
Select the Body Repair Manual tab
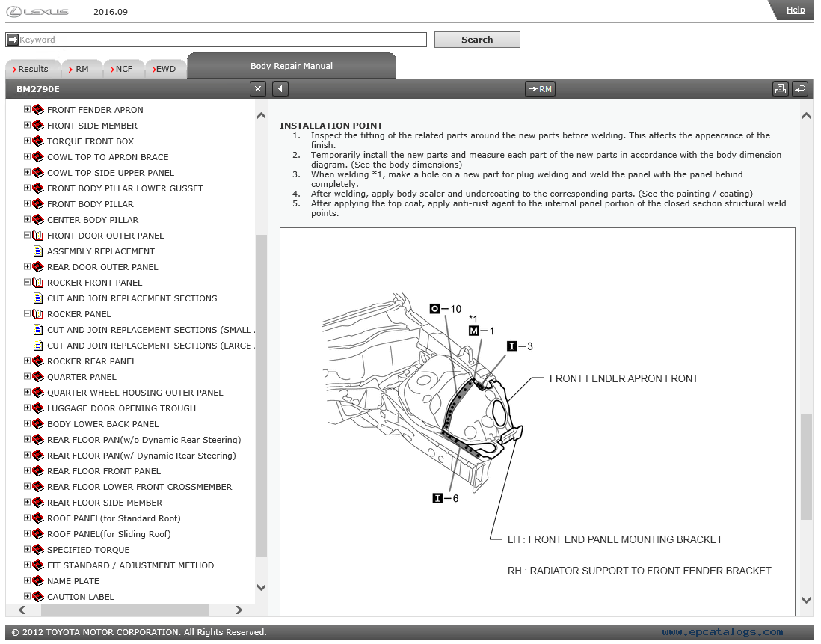tap(291, 66)
